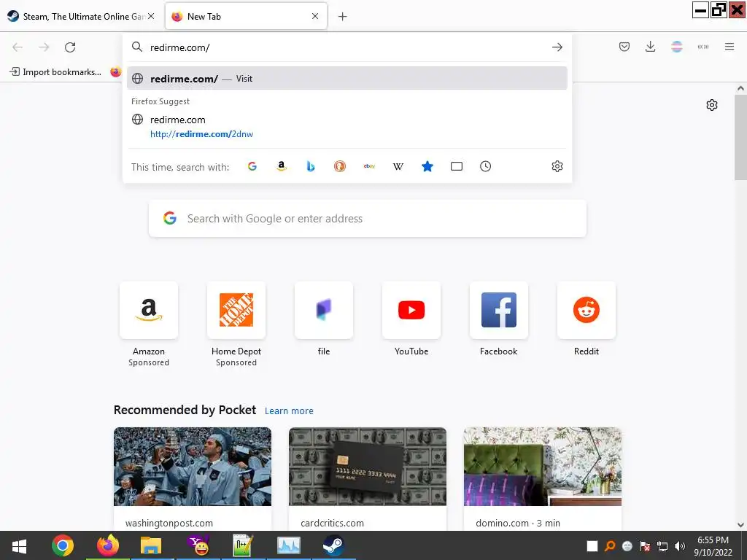Image resolution: width=747 pixels, height=560 pixels.
Task: Open the washingtonpost.com Pocket story
Action: (x=193, y=478)
